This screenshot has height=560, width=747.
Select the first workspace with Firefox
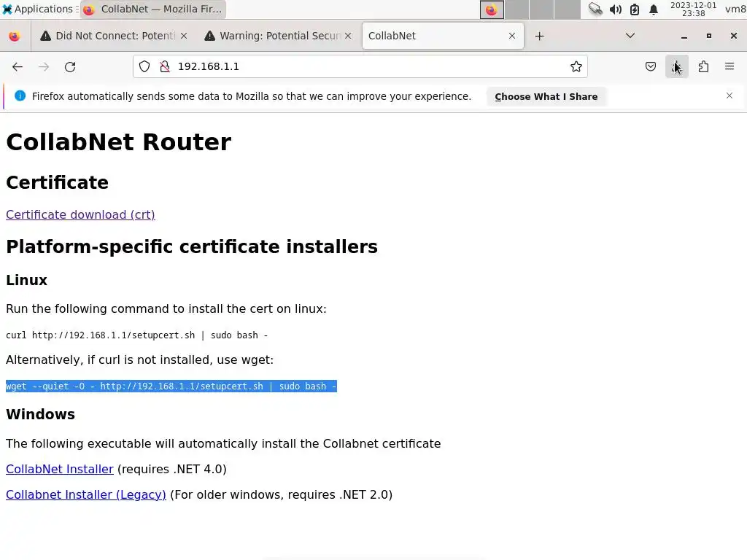click(x=492, y=9)
